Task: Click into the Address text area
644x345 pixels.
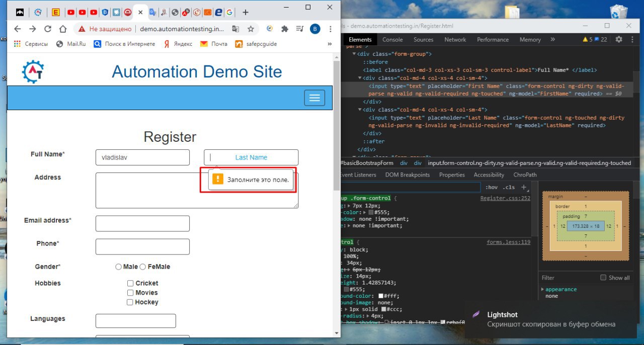Action: point(197,190)
